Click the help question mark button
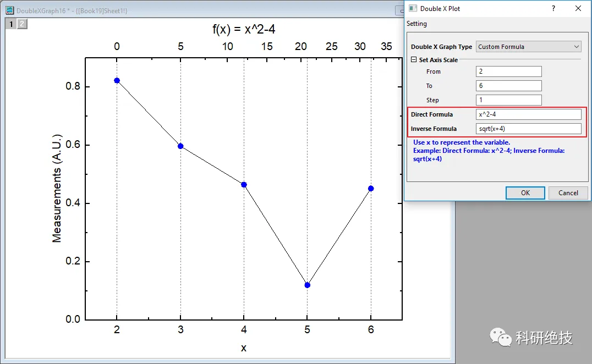Image resolution: width=592 pixels, height=364 pixels. (553, 8)
